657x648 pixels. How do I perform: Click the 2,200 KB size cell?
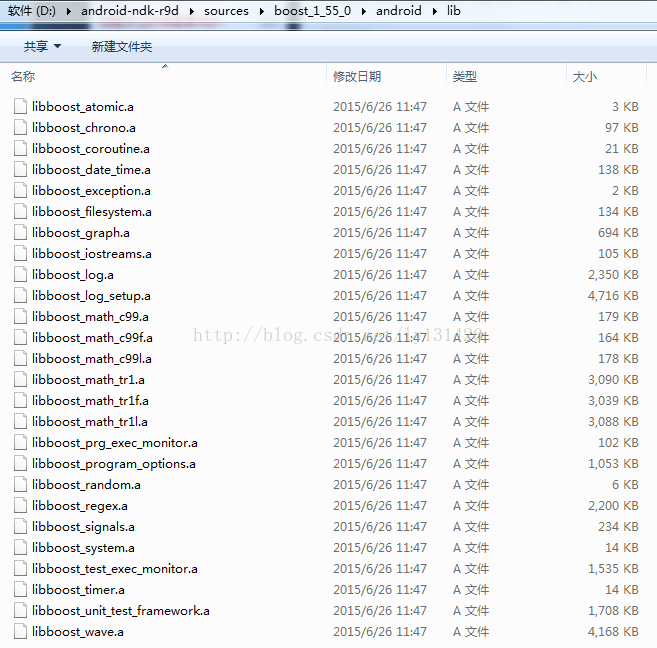click(613, 506)
